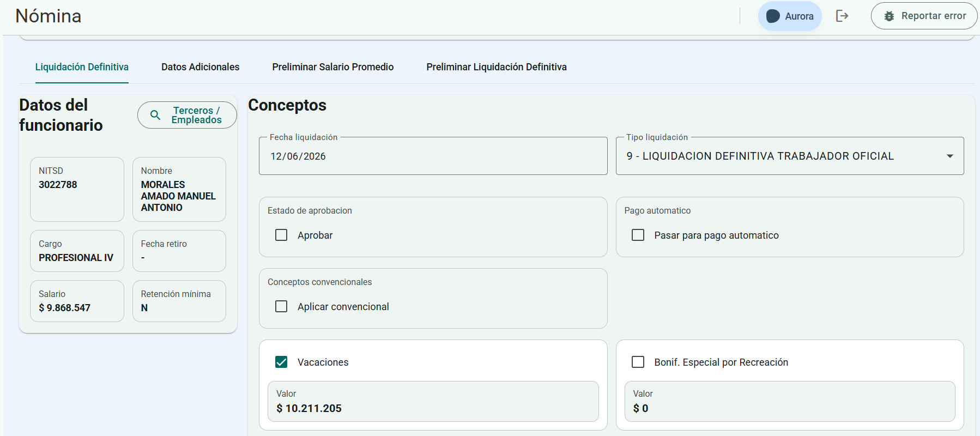Click the logout icon beside Aurora
This screenshot has height=436, width=980.
click(x=842, y=16)
